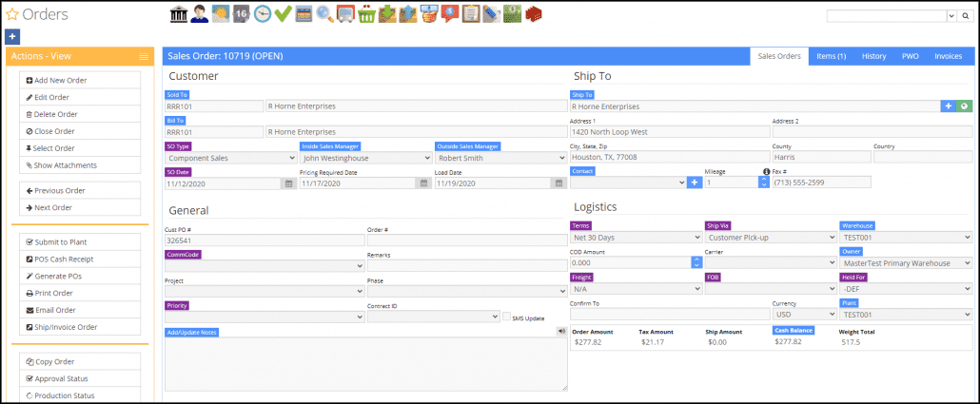Open the clock icon in toolbar

click(x=262, y=13)
